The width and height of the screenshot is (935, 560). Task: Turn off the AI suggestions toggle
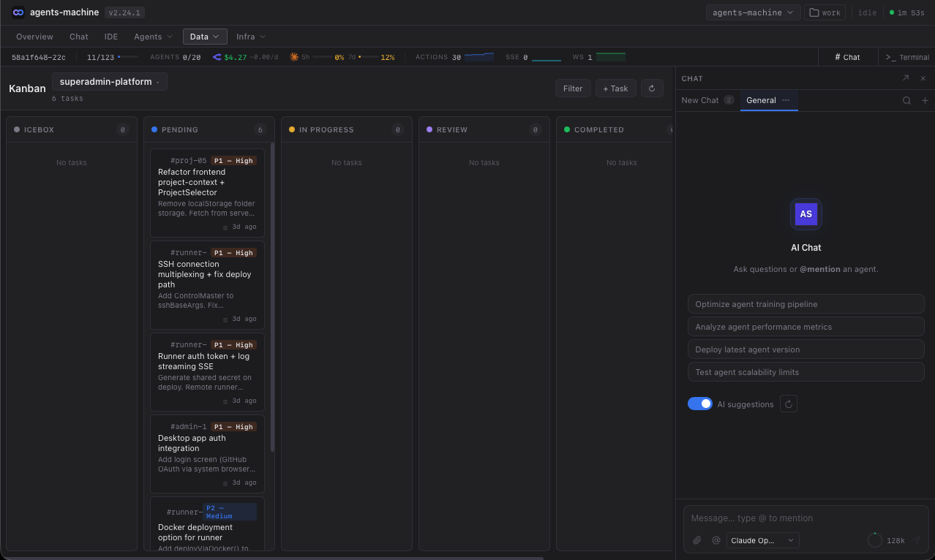[x=699, y=404]
